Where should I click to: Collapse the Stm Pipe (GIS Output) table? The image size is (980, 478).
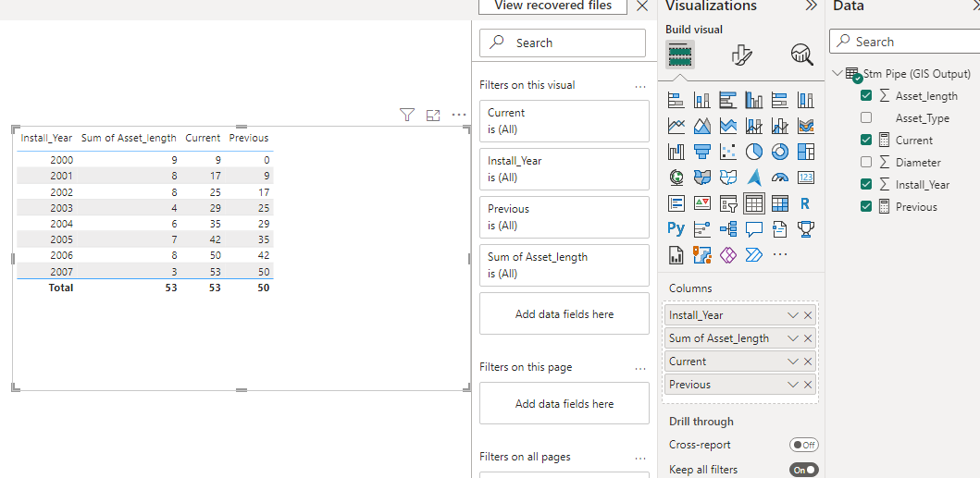837,73
